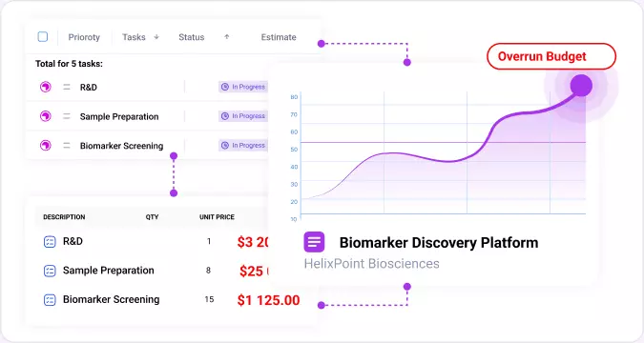Viewport: 644px width, 343px height.
Task: Click quantity 15 in Biomarker Screening line
Action: pos(209,299)
